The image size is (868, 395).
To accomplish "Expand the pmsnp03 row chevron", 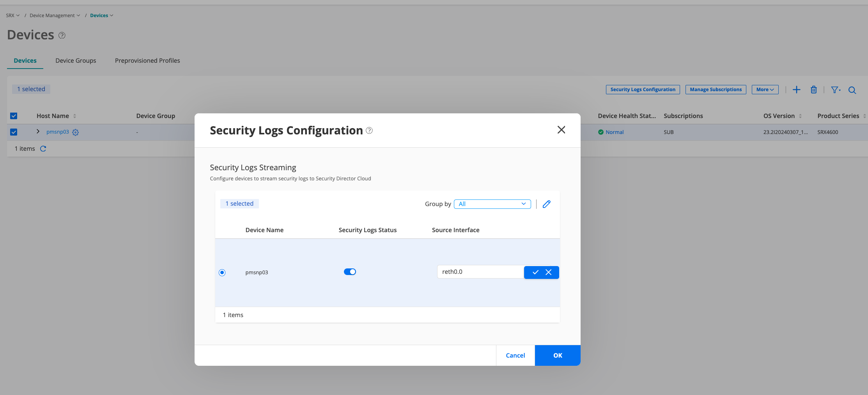I will point(38,132).
